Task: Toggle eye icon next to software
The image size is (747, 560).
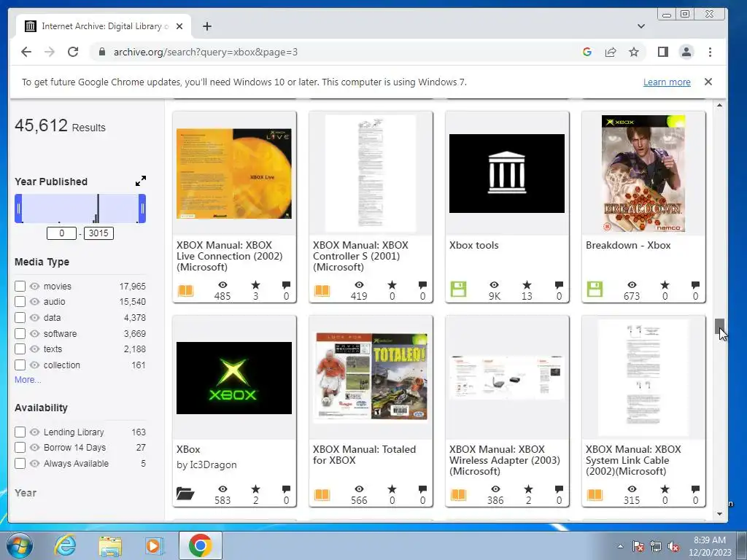Action: pyautogui.click(x=34, y=333)
